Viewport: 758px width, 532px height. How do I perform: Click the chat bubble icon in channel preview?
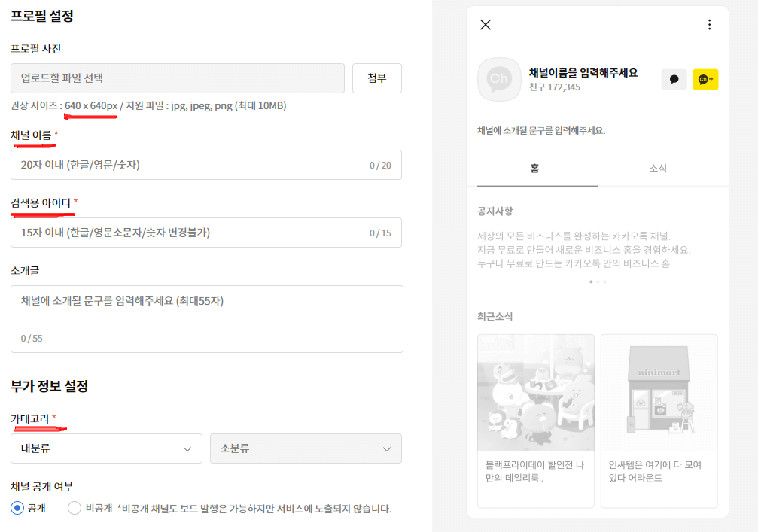(674, 79)
